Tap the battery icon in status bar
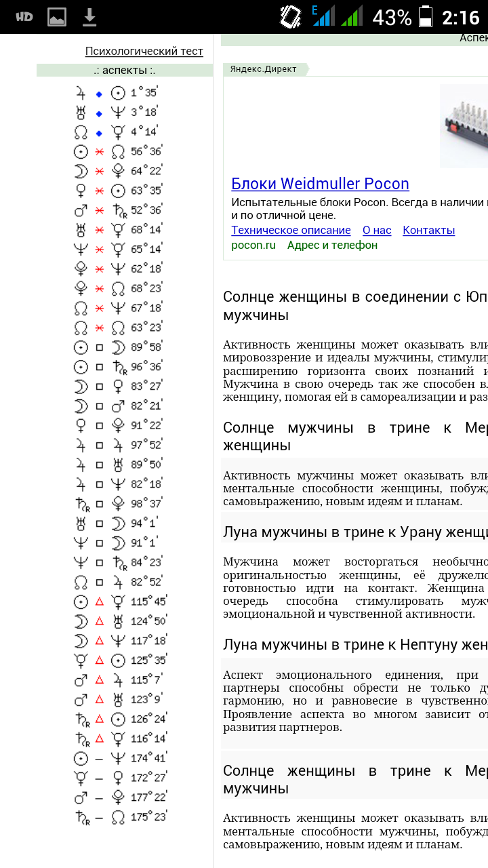The height and width of the screenshot is (868, 488). (426, 16)
